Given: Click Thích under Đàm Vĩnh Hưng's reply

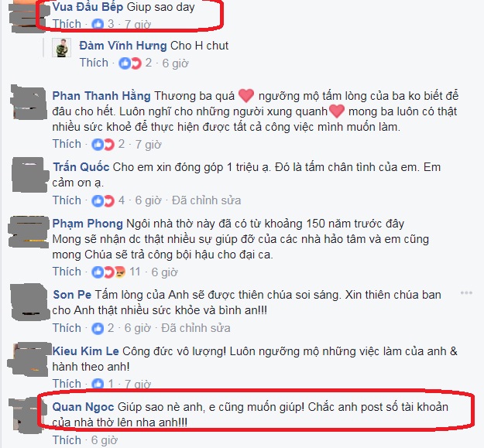Looking at the screenshot, I should 94,63.
